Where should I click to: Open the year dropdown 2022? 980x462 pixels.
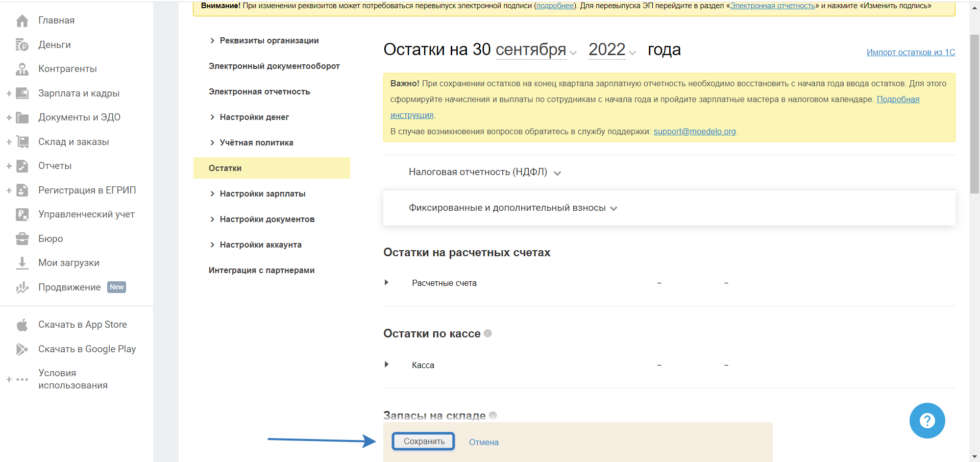coord(611,50)
